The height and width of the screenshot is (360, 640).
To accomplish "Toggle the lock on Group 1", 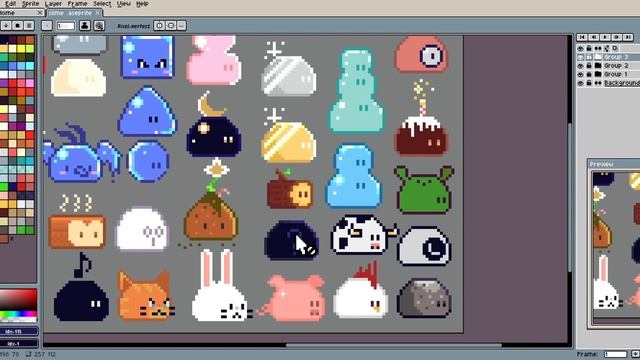I will tap(589, 74).
